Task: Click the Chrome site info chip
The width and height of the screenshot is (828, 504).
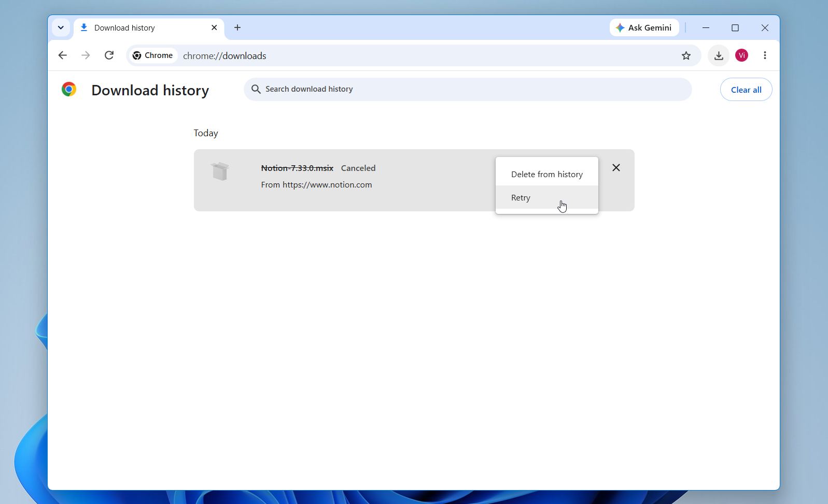Action: coord(152,55)
